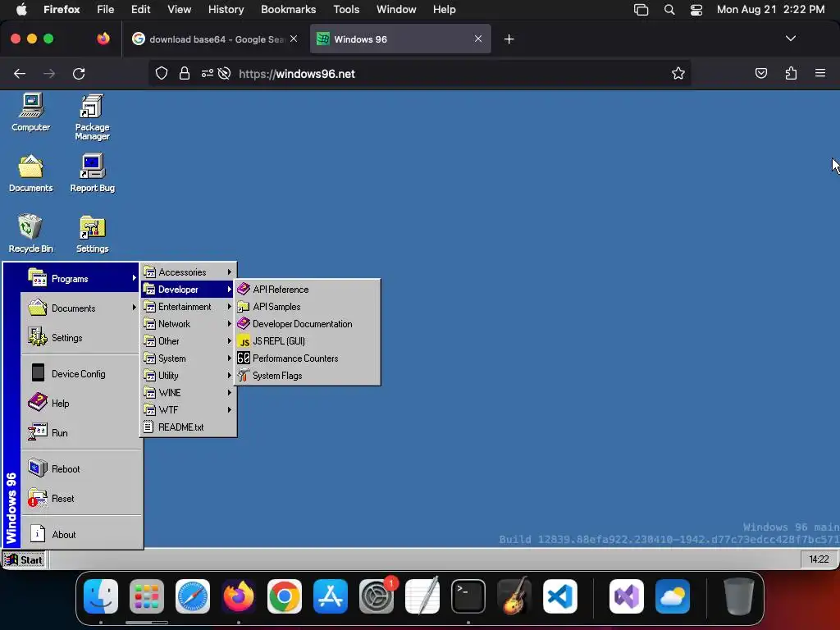Launch JS REPL (GUI)
840x630 pixels.
coord(308,340)
